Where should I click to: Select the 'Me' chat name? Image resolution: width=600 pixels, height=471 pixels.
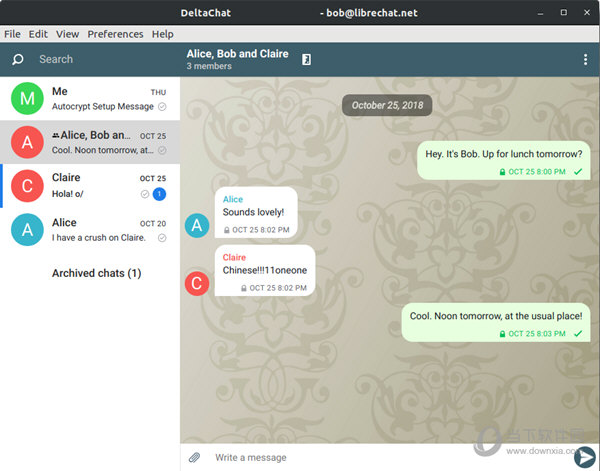coord(60,91)
